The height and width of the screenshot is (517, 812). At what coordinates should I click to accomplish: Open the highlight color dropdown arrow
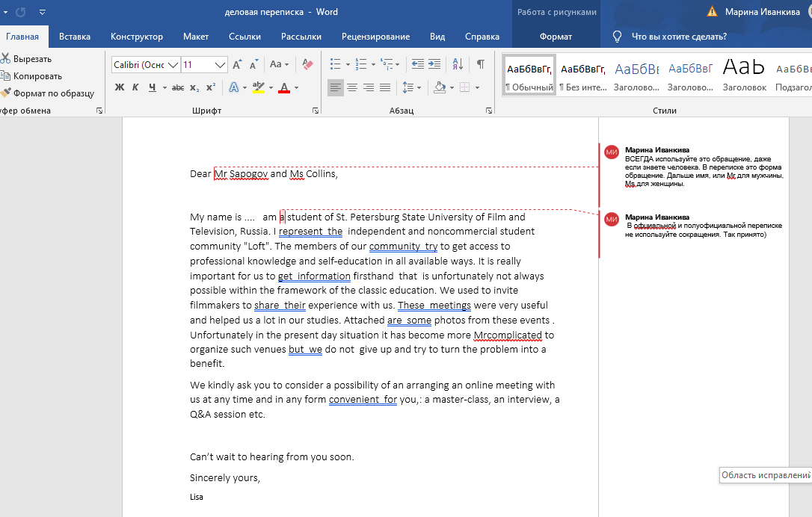tap(271, 87)
